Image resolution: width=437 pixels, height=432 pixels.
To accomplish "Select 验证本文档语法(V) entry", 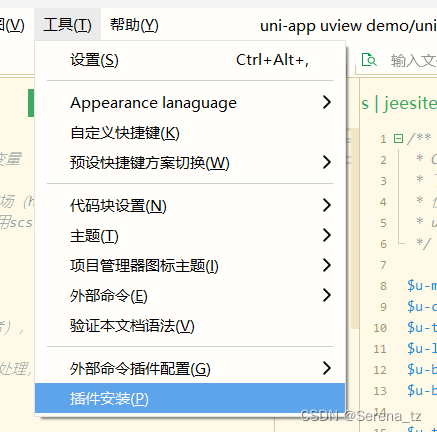I will point(190,326).
